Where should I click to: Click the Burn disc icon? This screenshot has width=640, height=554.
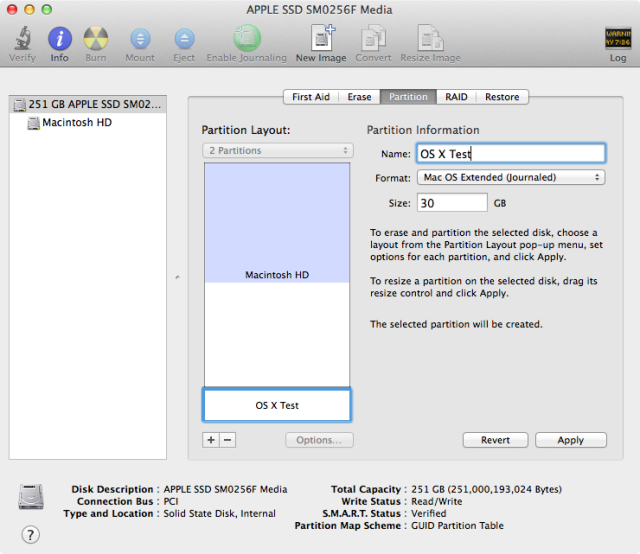(x=96, y=38)
